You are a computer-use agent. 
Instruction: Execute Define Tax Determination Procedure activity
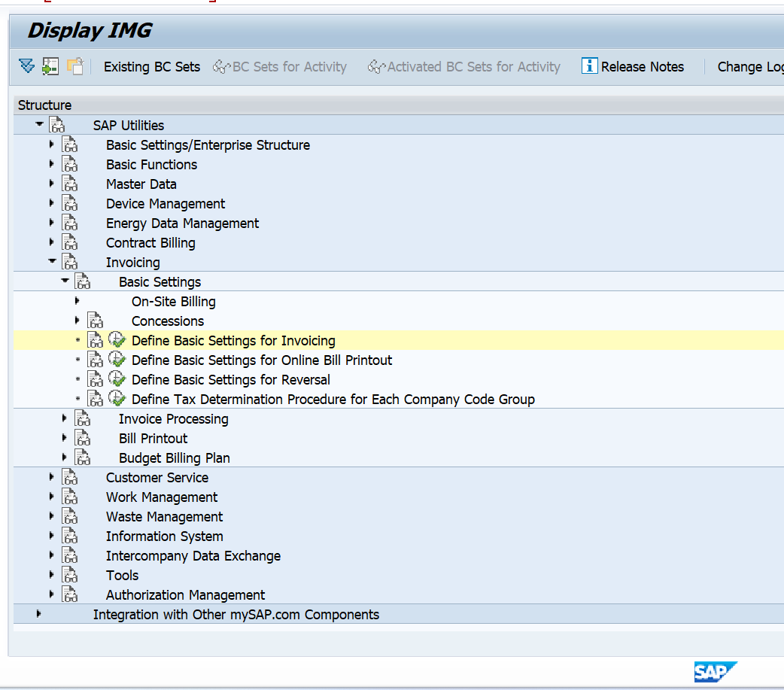[117, 399]
